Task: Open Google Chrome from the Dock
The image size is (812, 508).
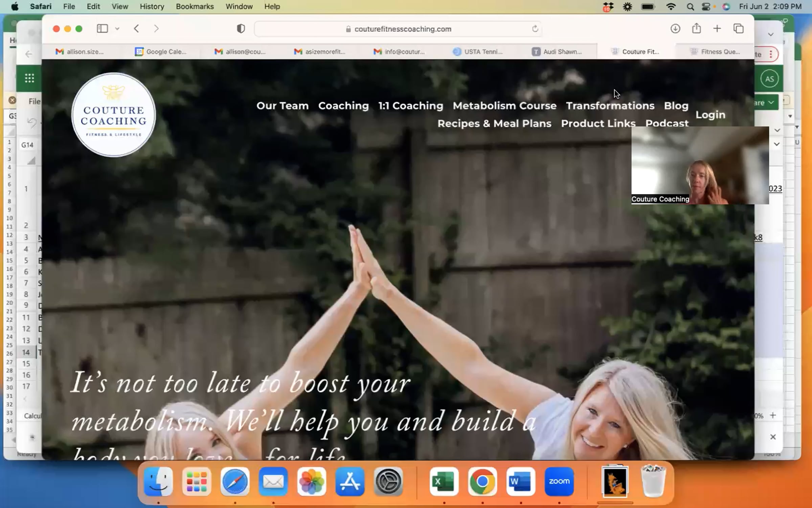Action: 482,481
